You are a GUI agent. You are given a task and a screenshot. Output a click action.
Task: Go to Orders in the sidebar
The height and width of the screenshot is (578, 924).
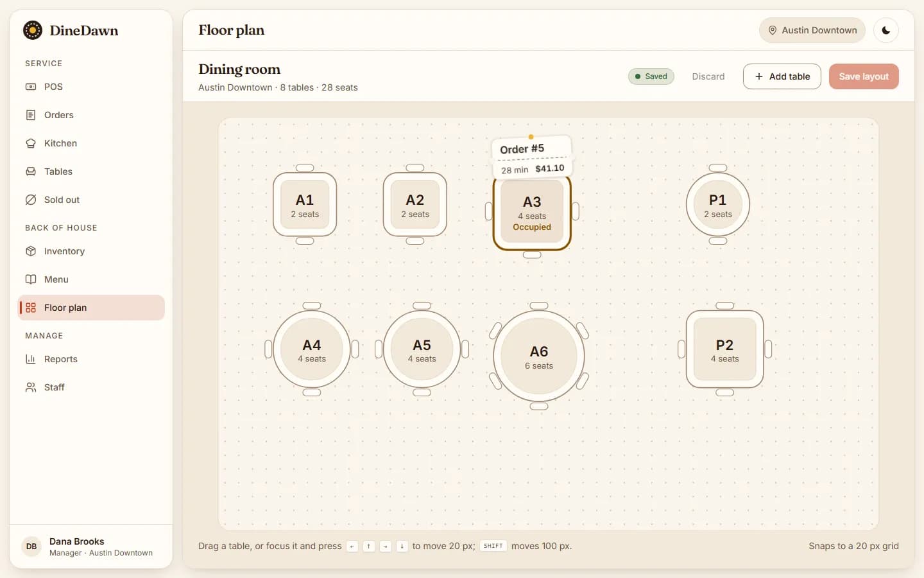pos(91,115)
